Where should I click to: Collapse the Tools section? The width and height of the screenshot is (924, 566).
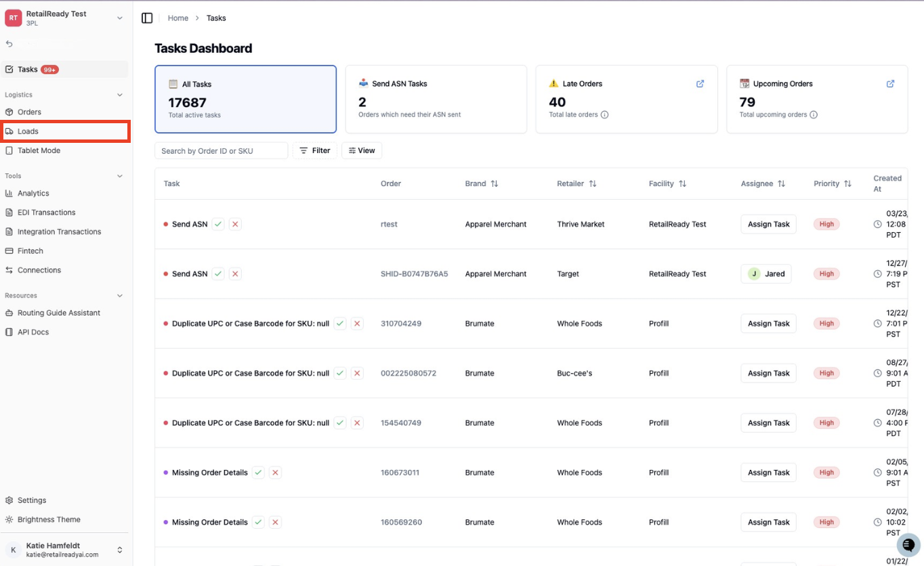click(120, 176)
